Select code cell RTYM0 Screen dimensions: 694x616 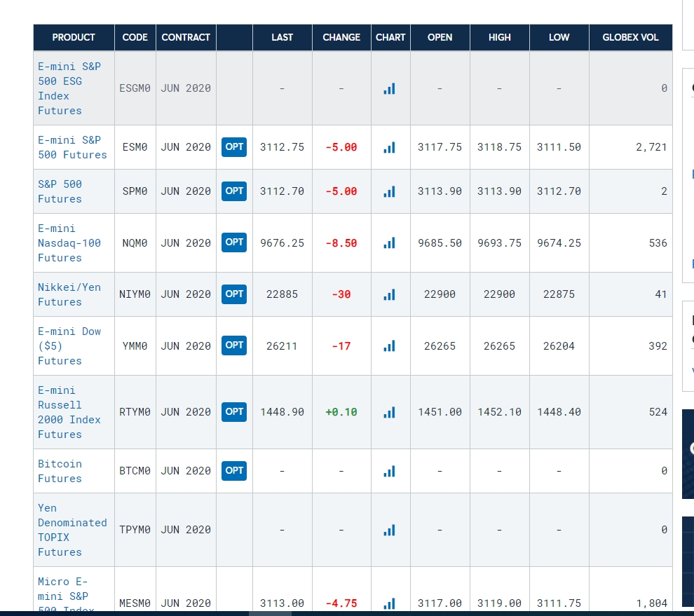point(135,413)
